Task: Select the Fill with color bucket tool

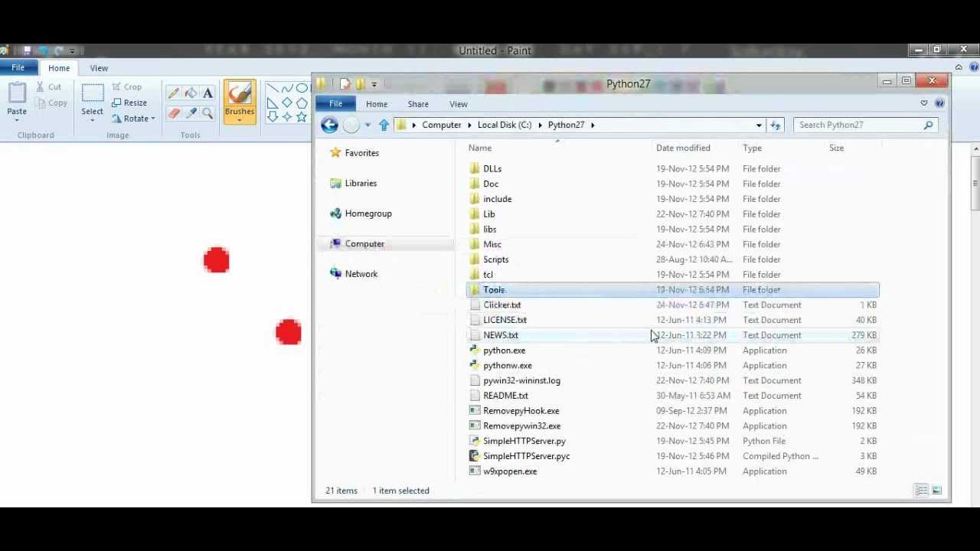Action: pyautogui.click(x=191, y=93)
